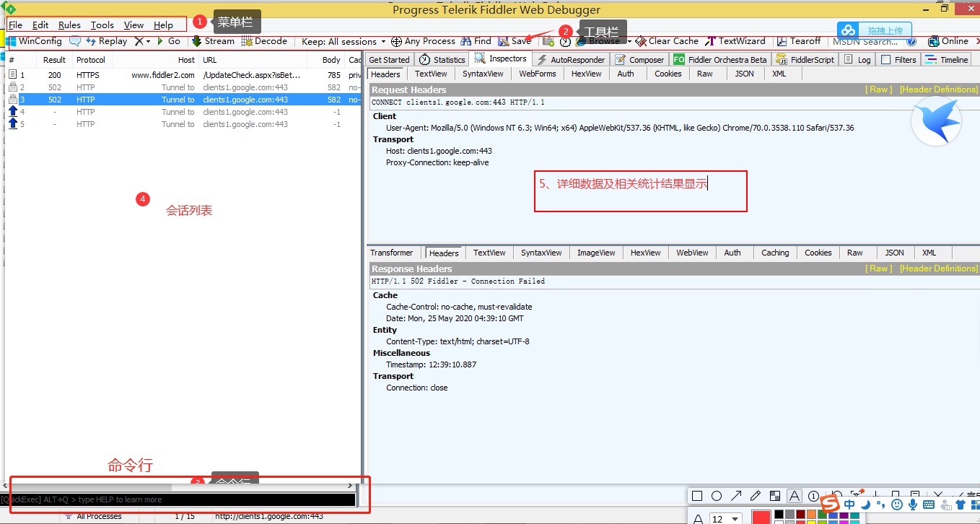Viewport: 980px width, 524px height.
Task: Toggle the All Processes capture filter
Action: tap(92, 516)
